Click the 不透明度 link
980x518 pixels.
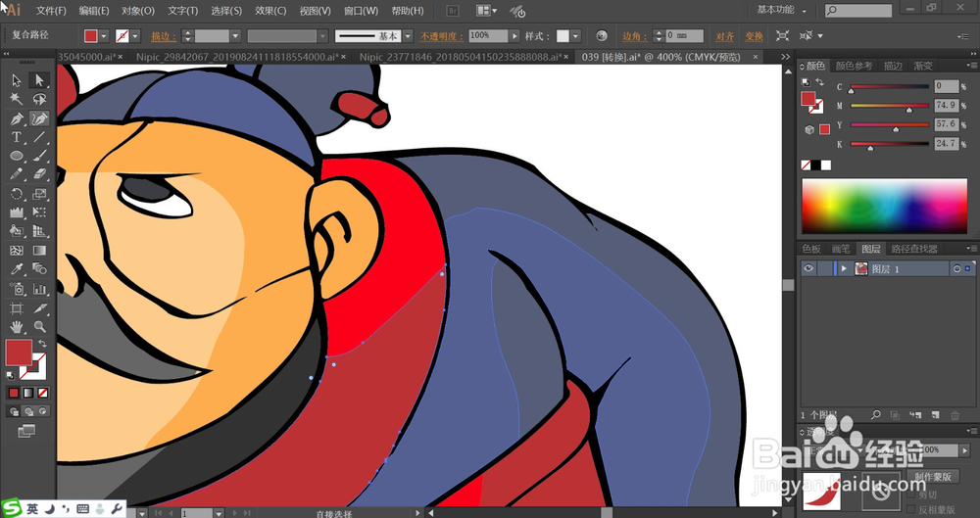[443, 36]
